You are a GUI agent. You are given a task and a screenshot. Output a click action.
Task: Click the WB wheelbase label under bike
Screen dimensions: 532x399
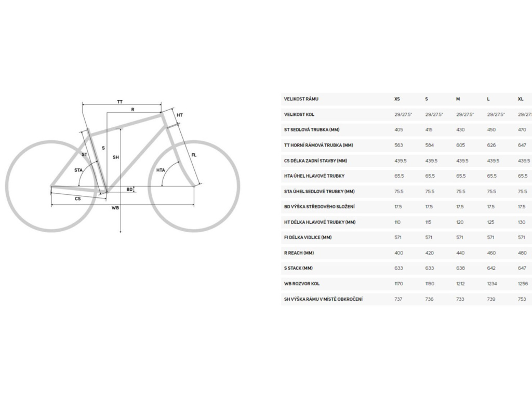(x=115, y=208)
